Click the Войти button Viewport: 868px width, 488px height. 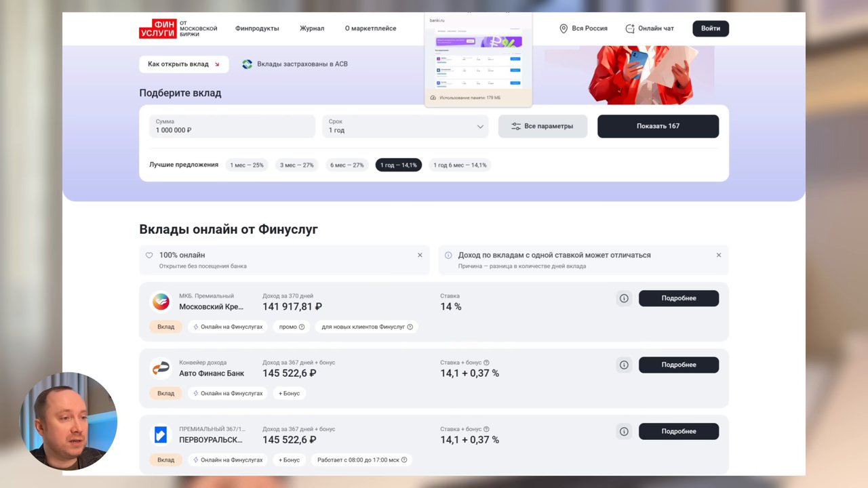711,28
